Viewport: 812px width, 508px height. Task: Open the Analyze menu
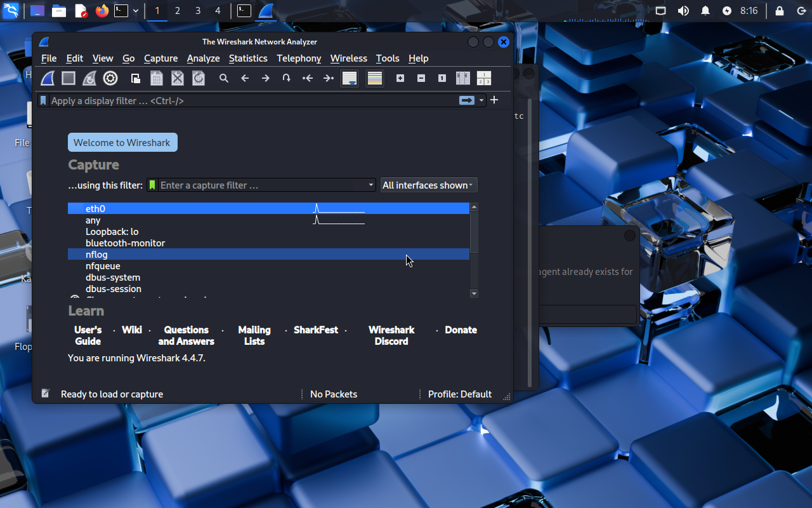tap(204, 58)
